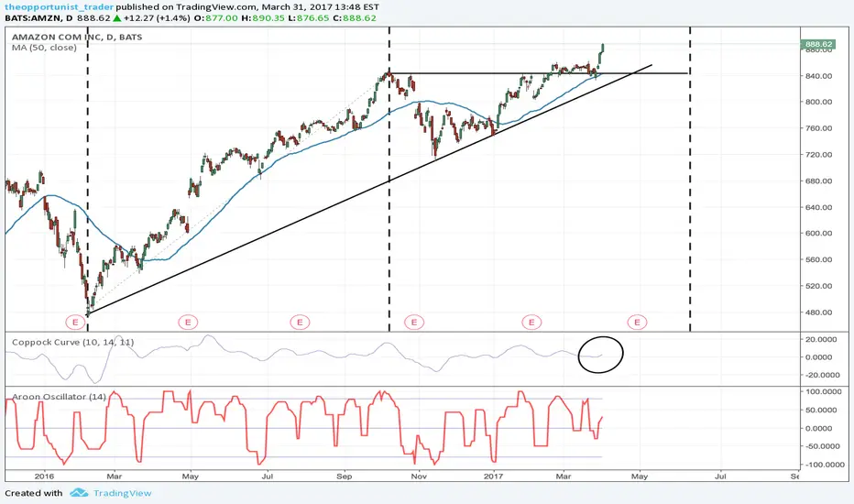This screenshot has height=504, width=854.
Task: Click the C:888.62 close value
Action: [x=355, y=18]
